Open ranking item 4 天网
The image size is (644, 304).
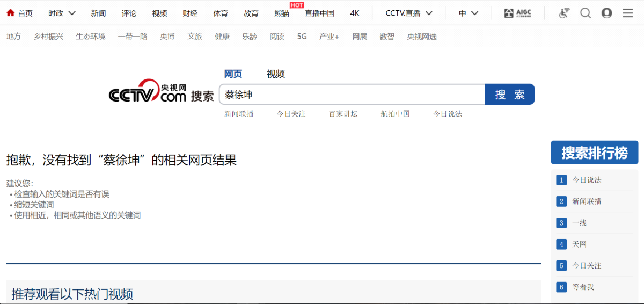click(x=579, y=244)
